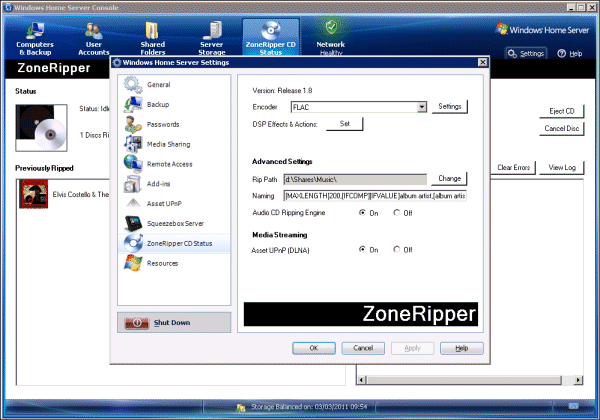Select the Passwords icon in settings sidebar
The width and height of the screenshot is (600, 420).
pyautogui.click(x=133, y=124)
